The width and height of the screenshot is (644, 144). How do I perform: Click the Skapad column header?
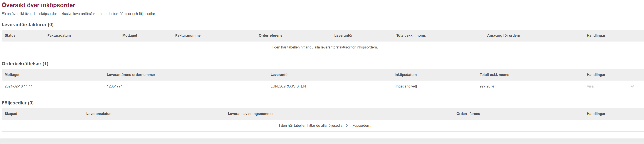point(11,114)
